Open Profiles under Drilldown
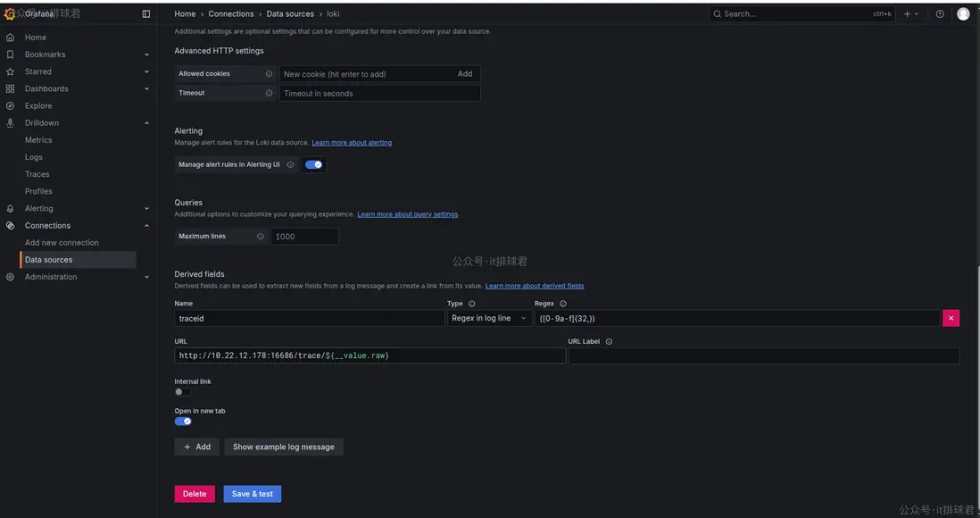Screen dimensions: 980x518 tap(38, 191)
